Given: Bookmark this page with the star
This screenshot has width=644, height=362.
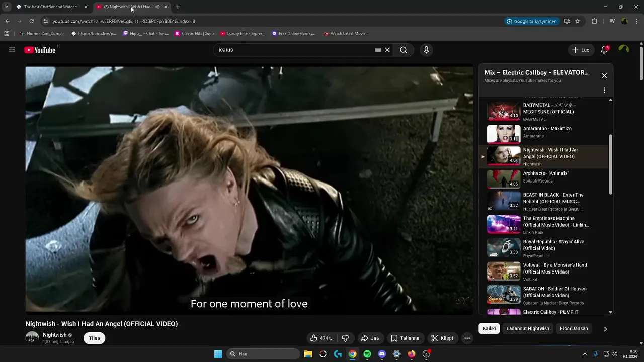Looking at the screenshot, I should click(x=578, y=21).
